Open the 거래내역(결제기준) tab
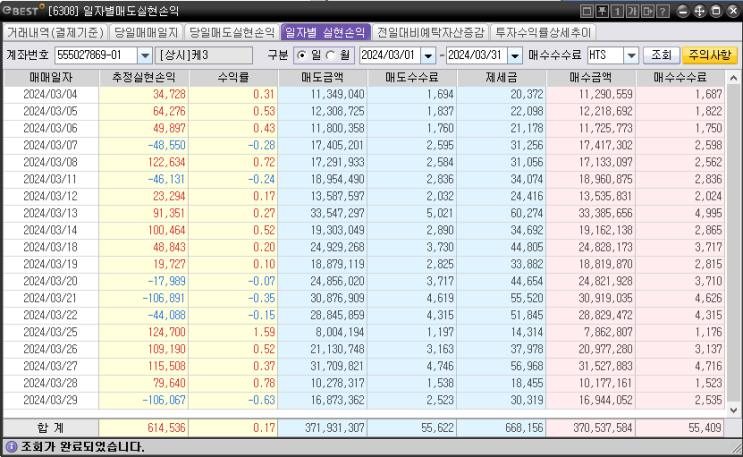 coord(55,32)
